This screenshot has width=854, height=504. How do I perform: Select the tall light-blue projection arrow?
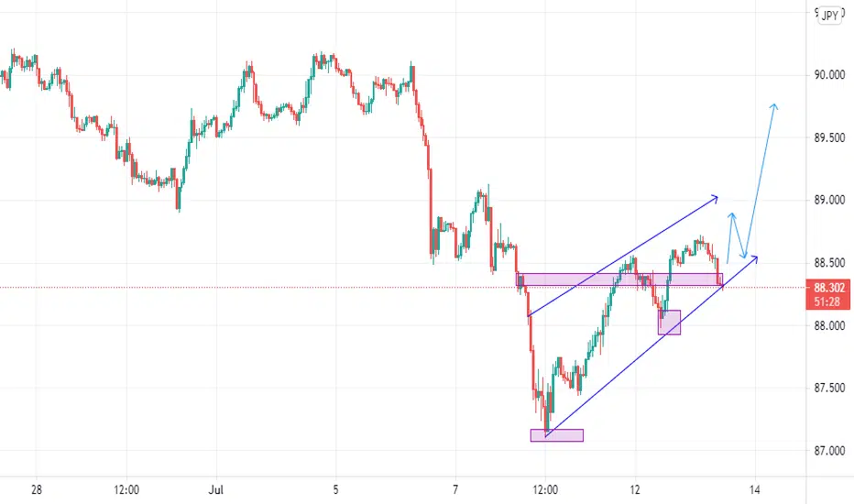pyautogui.click(x=761, y=180)
